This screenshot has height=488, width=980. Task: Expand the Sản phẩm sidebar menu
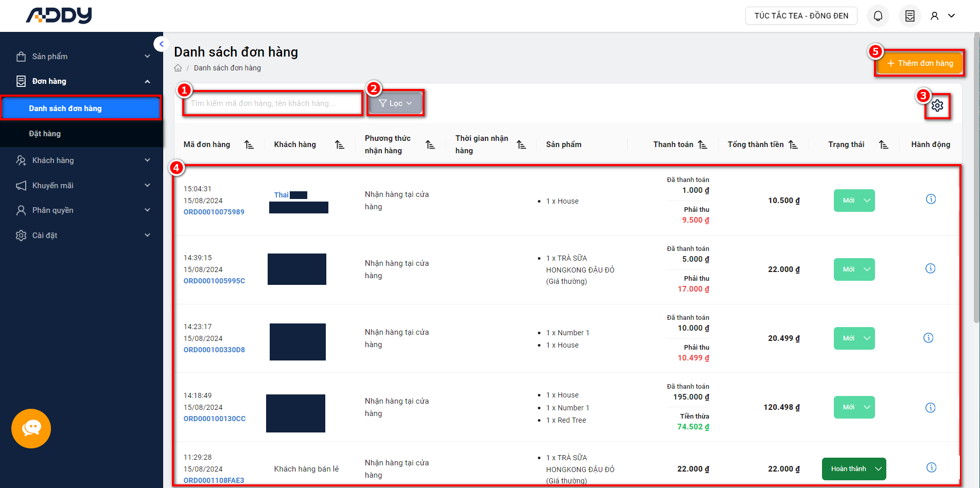[x=82, y=57]
